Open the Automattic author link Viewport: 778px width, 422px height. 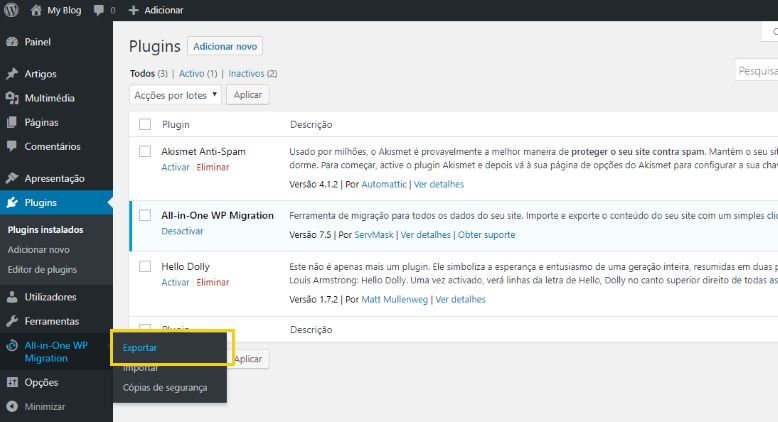click(x=384, y=184)
